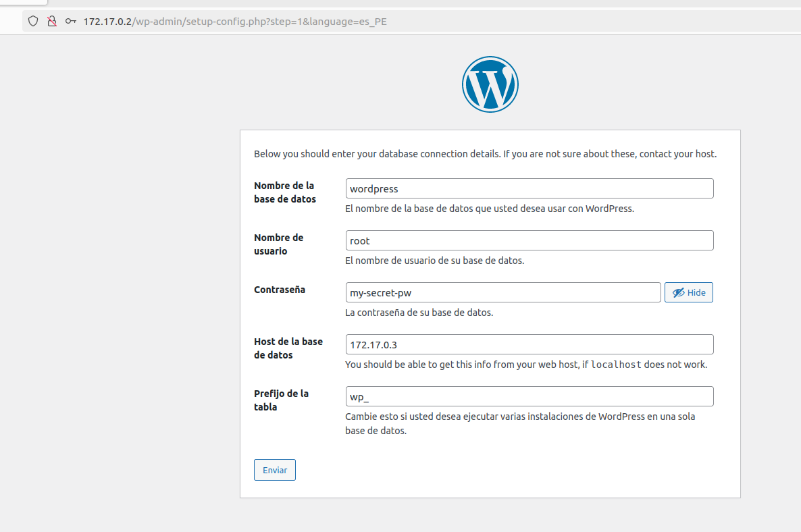Click the hint mentioning localhost
Screen dimensions: 801x532
(526, 365)
